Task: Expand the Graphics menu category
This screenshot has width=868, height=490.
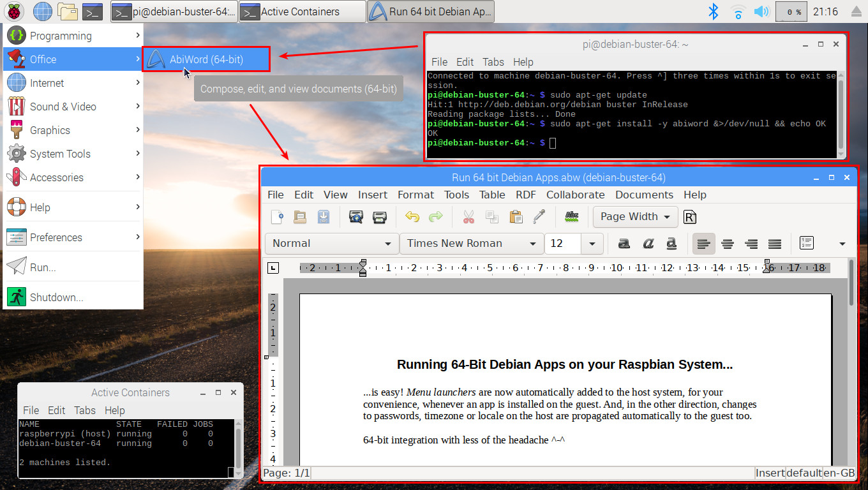Action: 73,130
